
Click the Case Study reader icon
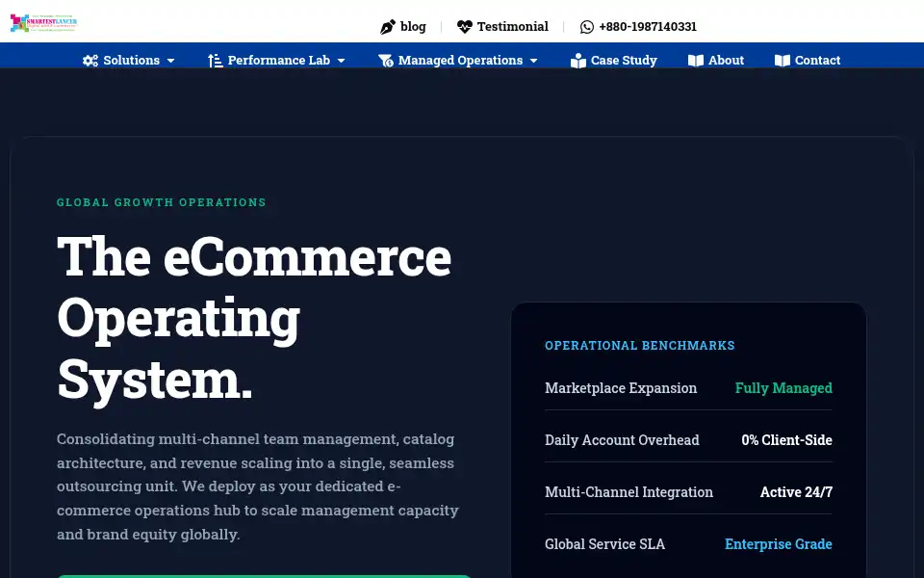pyautogui.click(x=578, y=60)
